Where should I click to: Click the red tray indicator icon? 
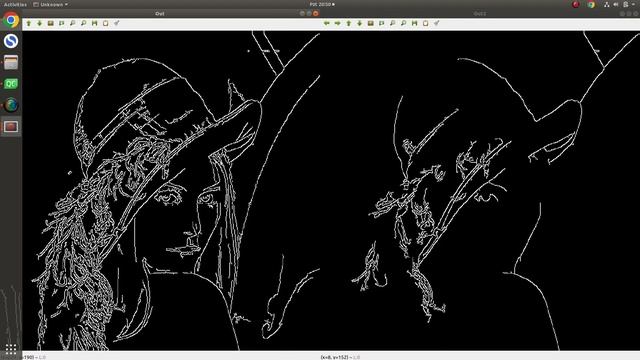click(576, 4)
